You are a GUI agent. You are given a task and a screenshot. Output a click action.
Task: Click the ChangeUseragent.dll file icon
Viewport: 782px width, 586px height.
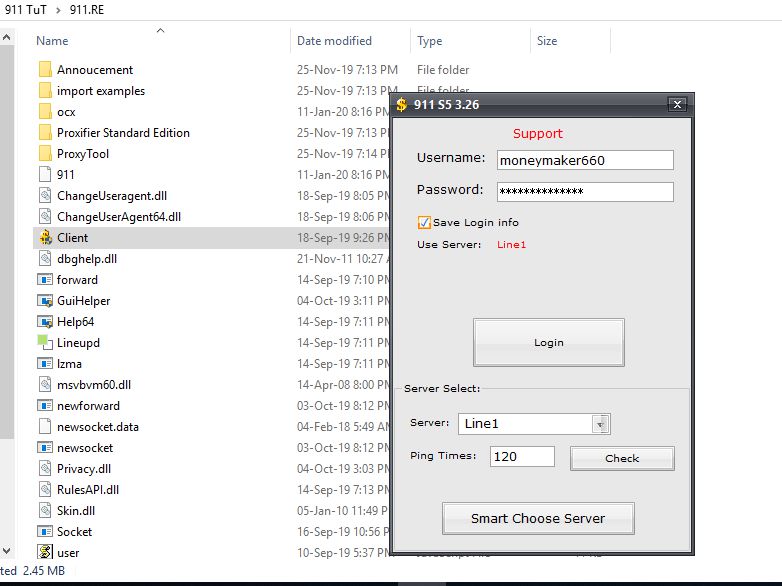point(45,196)
